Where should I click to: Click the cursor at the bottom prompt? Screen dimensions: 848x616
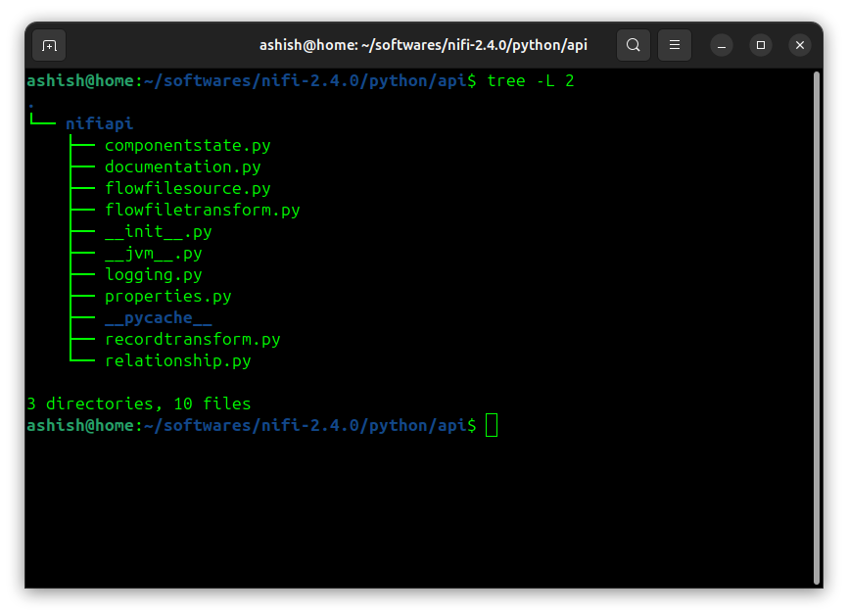click(x=492, y=425)
